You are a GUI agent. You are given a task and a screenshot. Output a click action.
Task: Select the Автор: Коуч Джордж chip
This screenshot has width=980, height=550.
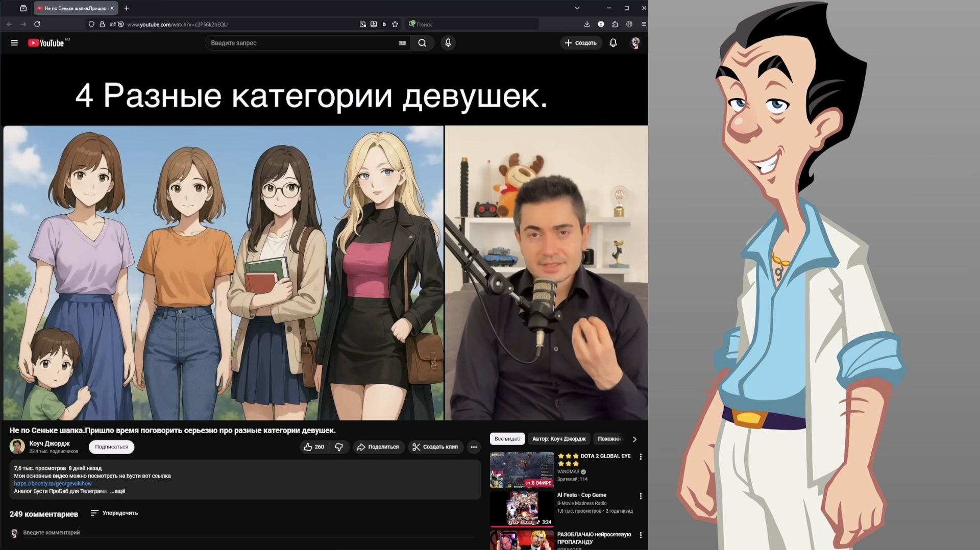(x=558, y=439)
